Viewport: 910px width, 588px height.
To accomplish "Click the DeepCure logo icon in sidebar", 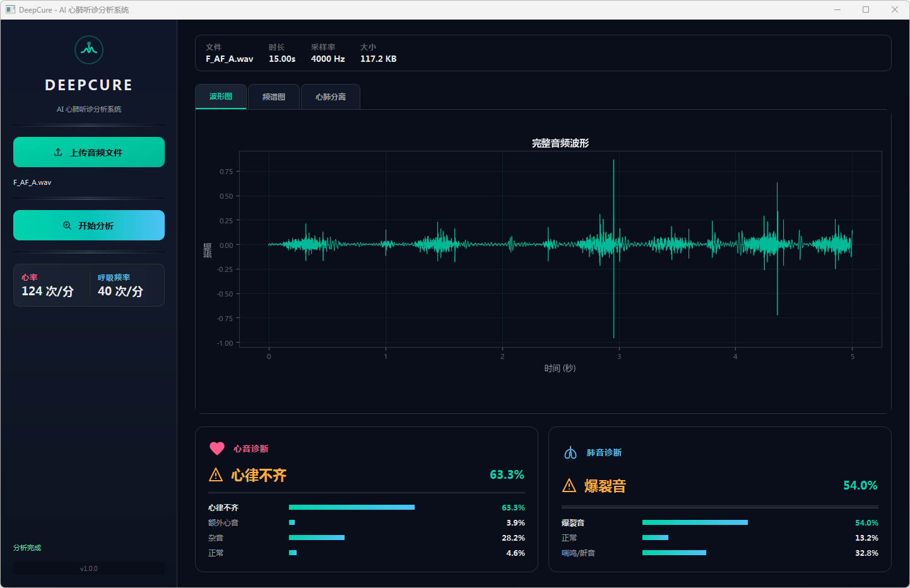I will coord(89,50).
